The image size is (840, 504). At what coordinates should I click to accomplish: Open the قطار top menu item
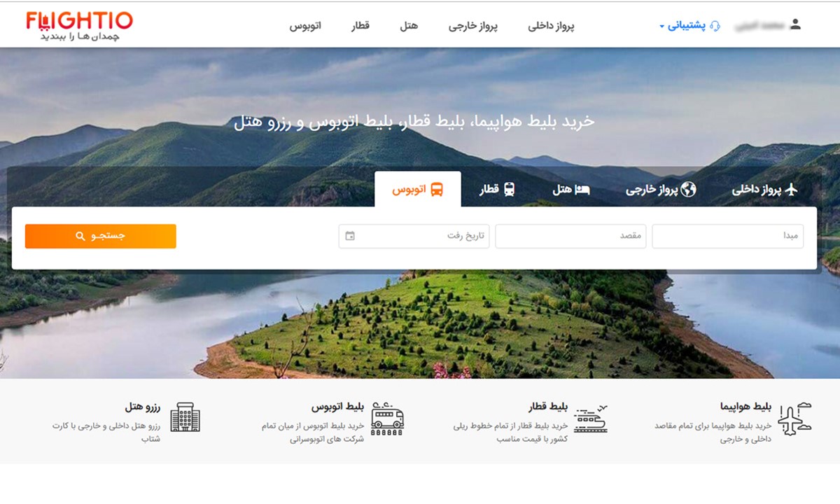360,26
